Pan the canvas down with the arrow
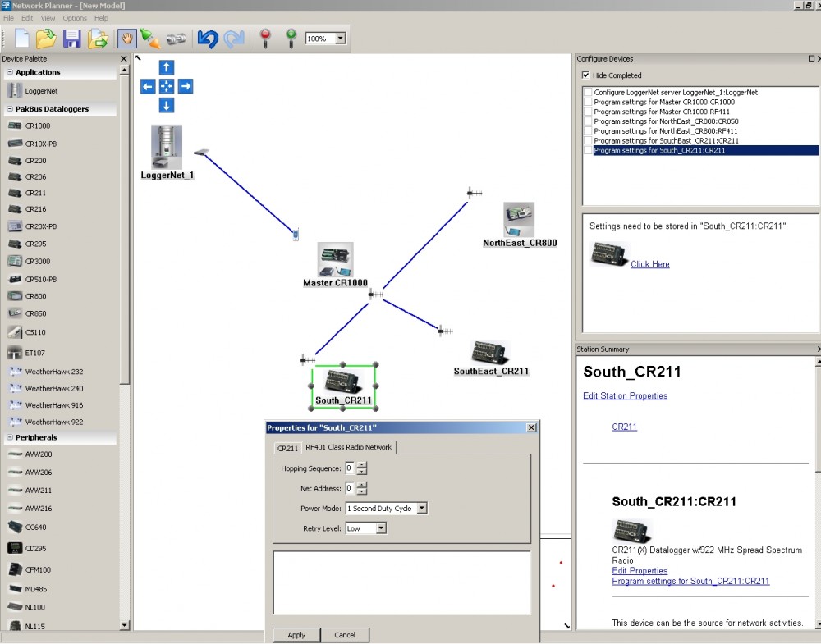Viewport: 821px width, 644px height. point(167,105)
